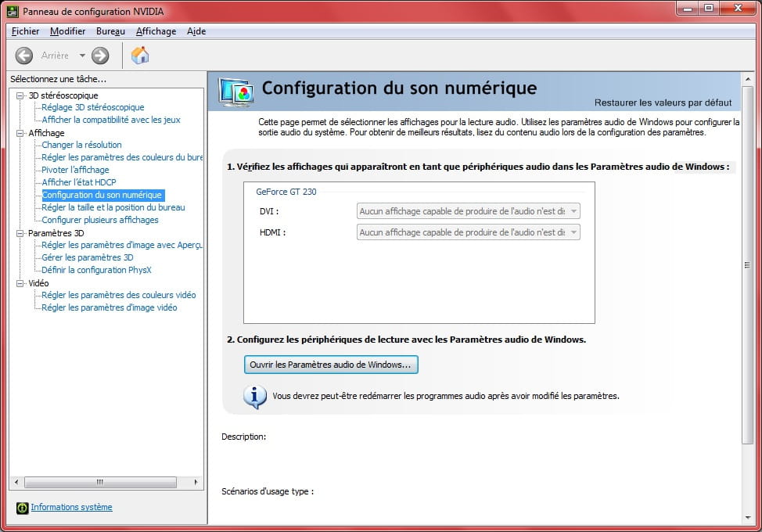Open the Bureau menu
This screenshot has width=762, height=532.
(x=110, y=31)
